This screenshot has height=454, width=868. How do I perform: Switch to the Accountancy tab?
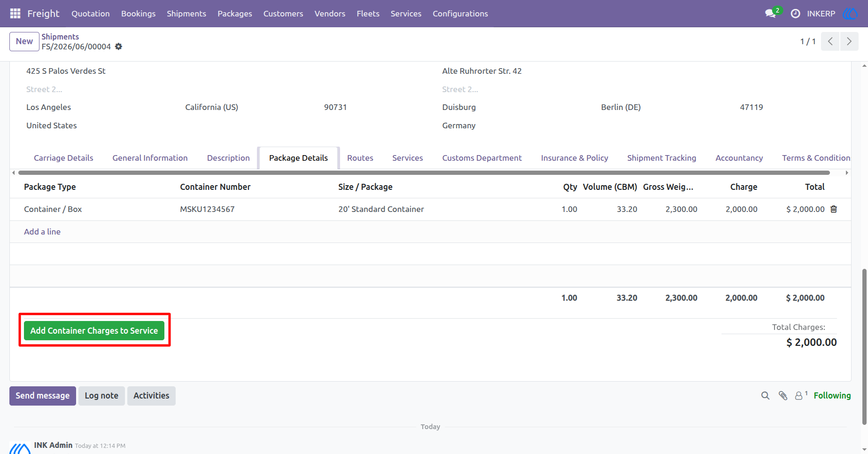pos(739,158)
